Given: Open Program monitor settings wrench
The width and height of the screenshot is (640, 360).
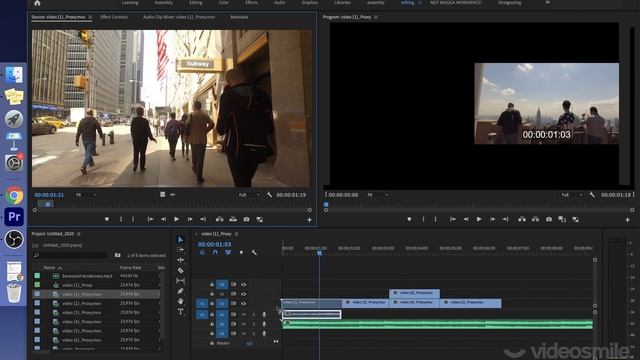Looking at the screenshot, I should (592, 195).
